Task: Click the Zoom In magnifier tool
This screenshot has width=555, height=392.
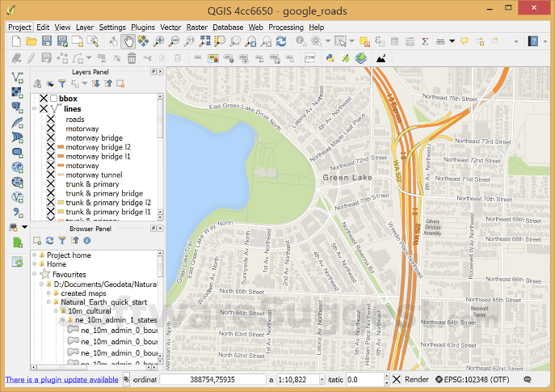Action: tap(158, 41)
